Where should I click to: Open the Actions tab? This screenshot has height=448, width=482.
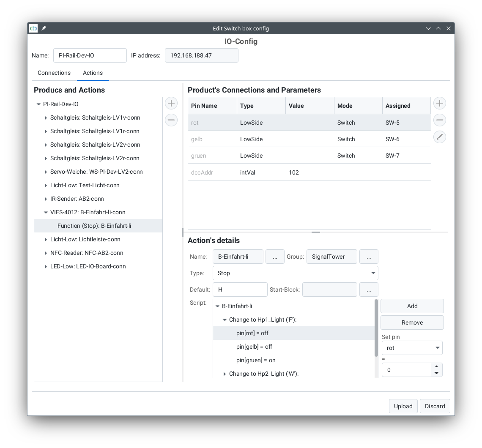click(x=93, y=73)
